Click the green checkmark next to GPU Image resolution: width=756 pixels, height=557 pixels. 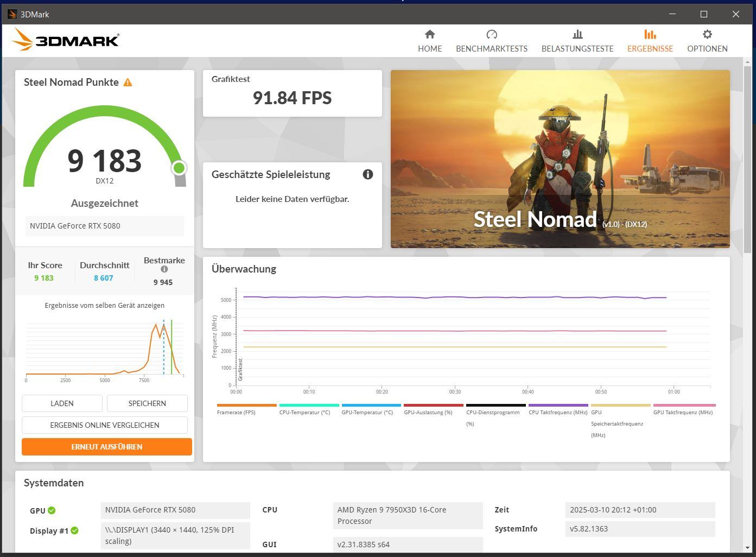point(52,510)
